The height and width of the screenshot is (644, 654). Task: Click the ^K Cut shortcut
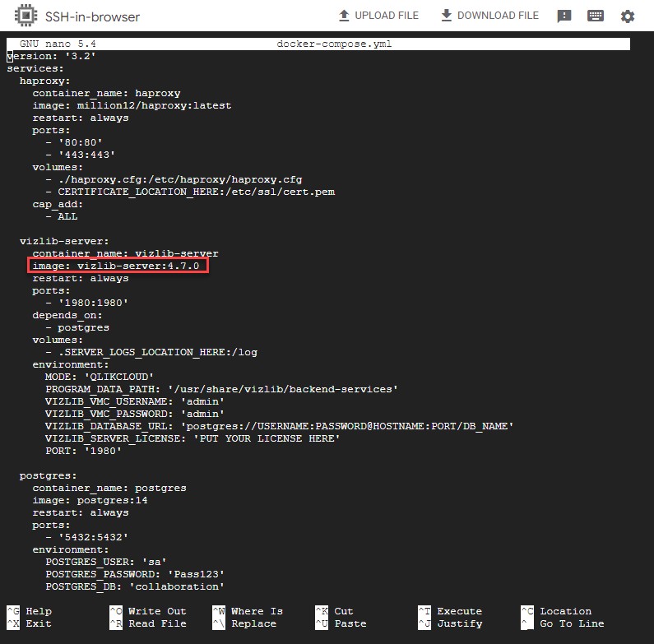click(x=334, y=611)
